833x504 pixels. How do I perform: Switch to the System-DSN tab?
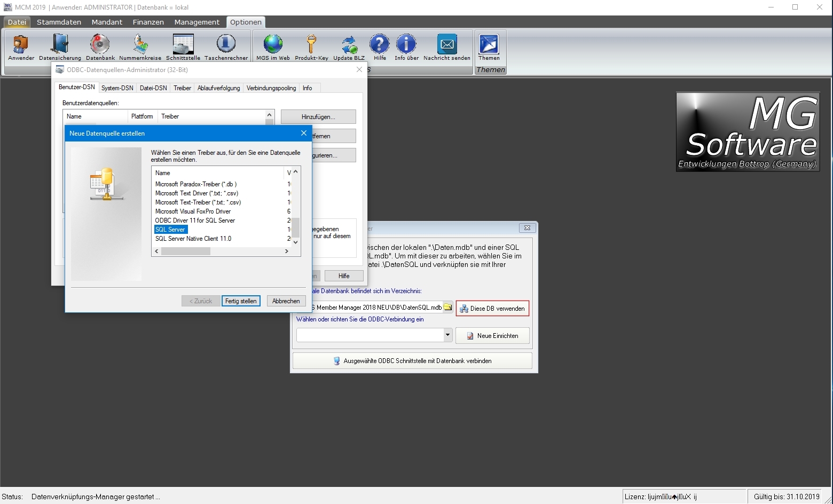coord(117,88)
